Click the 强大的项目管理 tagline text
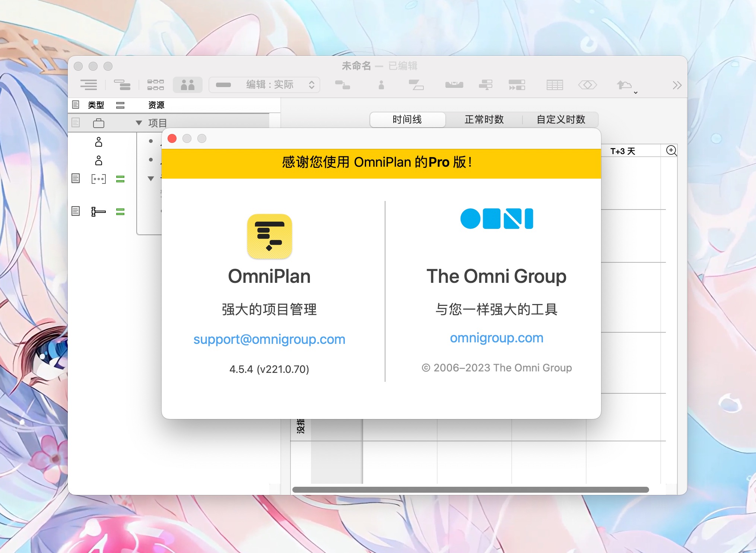 pyautogui.click(x=269, y=310)
